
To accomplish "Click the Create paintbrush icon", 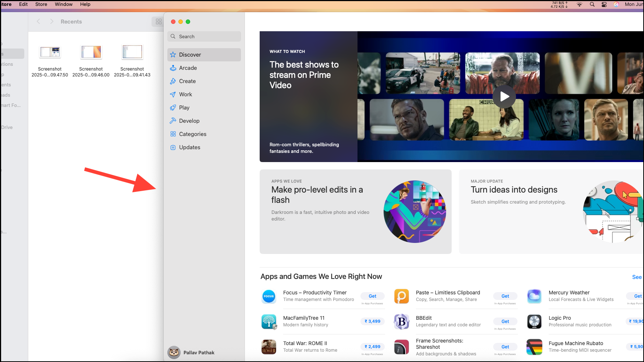I will pyautogui.click(x=173, y=81).
